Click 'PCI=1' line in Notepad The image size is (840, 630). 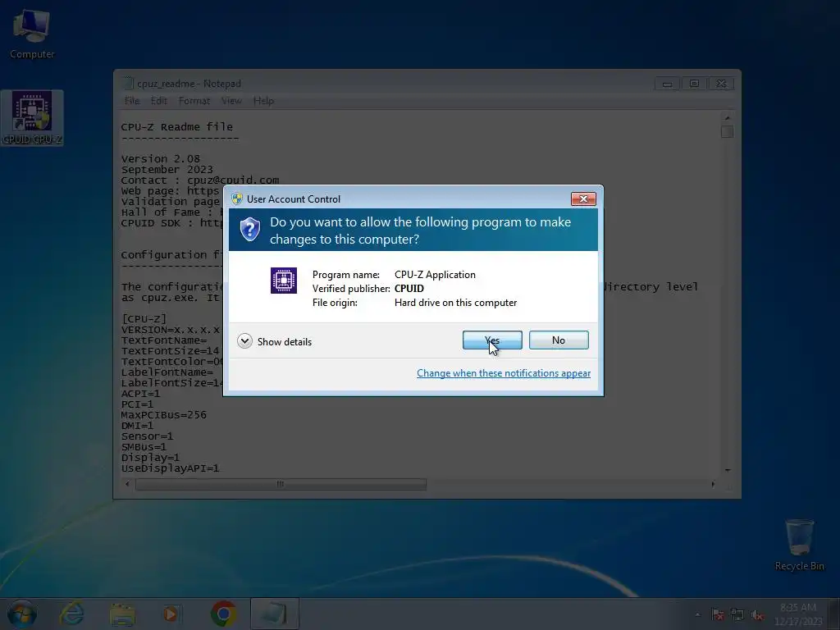point(137,404)
